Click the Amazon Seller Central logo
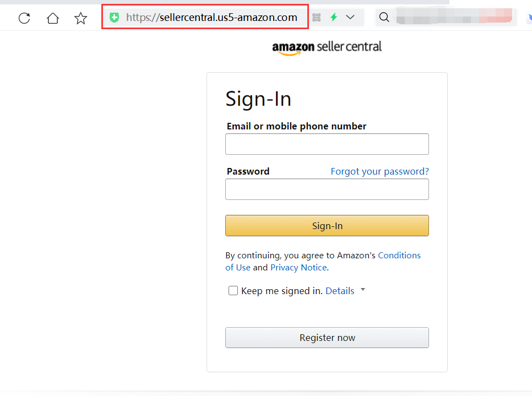Screen dimensions: 532x396 (x=327, y=47)
